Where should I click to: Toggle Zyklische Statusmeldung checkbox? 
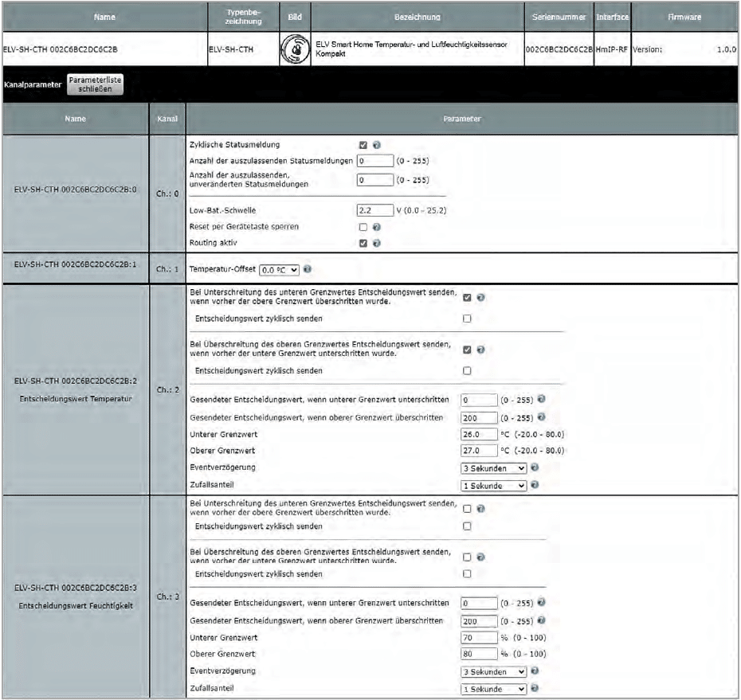pyautogui.click(x=363, y=145)
